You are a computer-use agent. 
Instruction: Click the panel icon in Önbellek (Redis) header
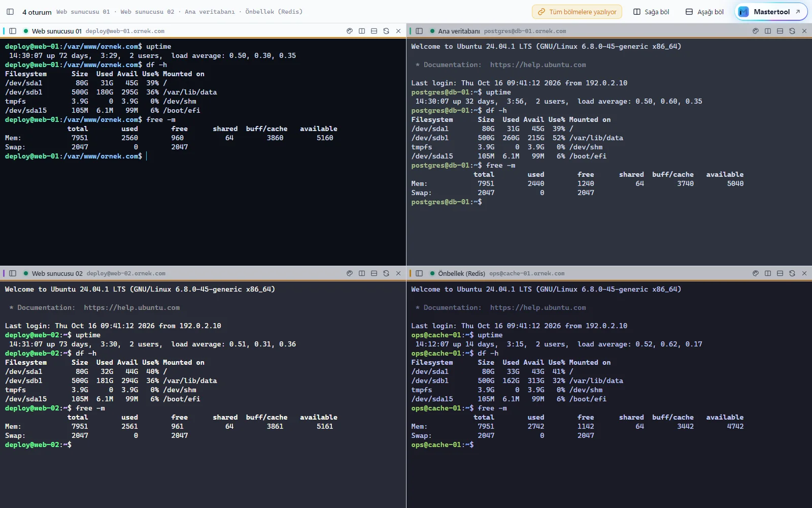coord(419,273)
